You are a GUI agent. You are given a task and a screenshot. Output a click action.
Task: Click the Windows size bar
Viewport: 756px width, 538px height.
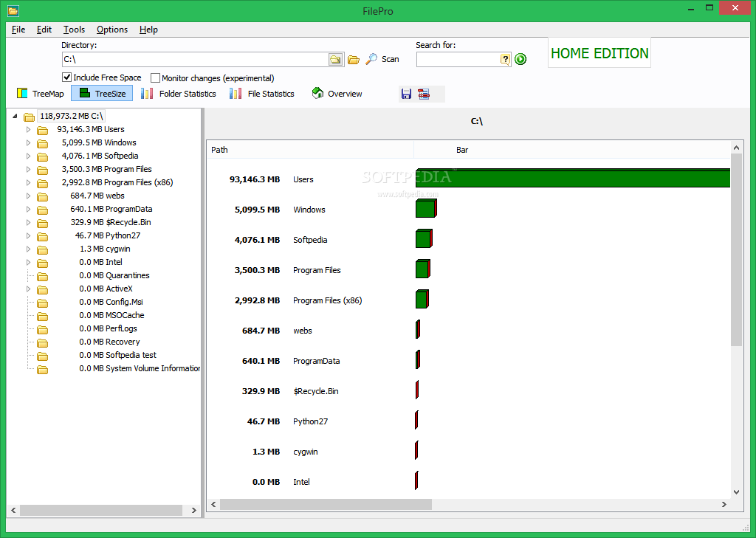pyautogui.click(x=426, y=208)
